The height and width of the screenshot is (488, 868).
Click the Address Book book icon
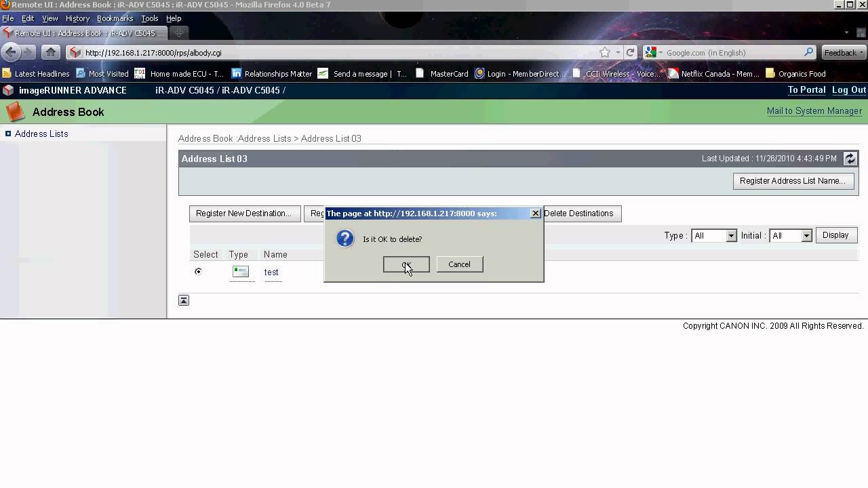tap(15, 112)
